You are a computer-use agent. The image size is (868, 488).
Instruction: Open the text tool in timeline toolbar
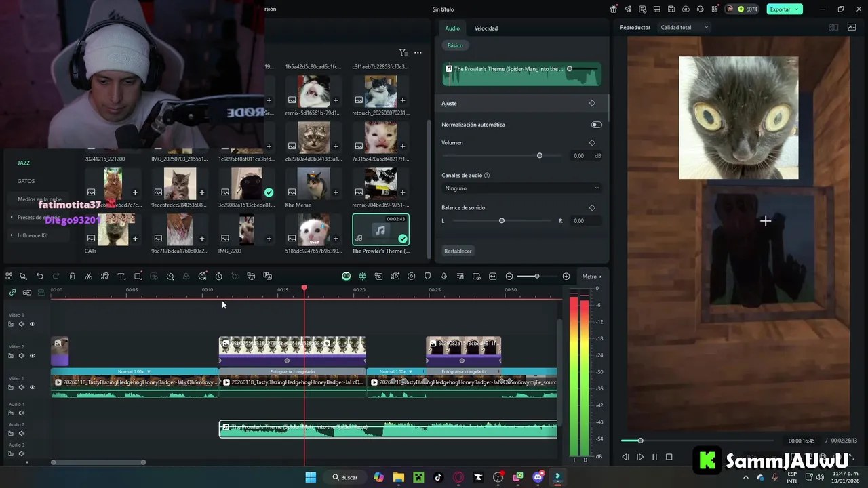click(121, 277)
